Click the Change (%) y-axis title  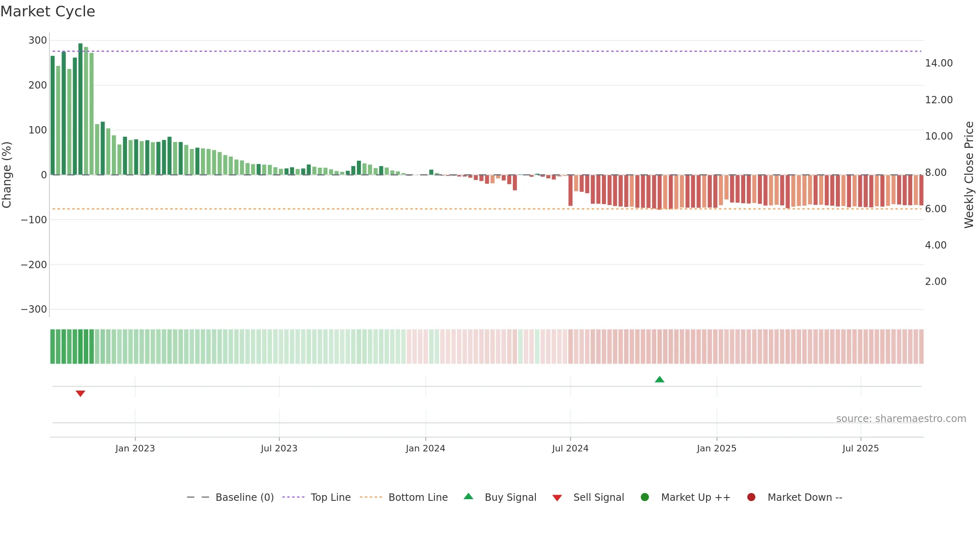tap(7, 175)
